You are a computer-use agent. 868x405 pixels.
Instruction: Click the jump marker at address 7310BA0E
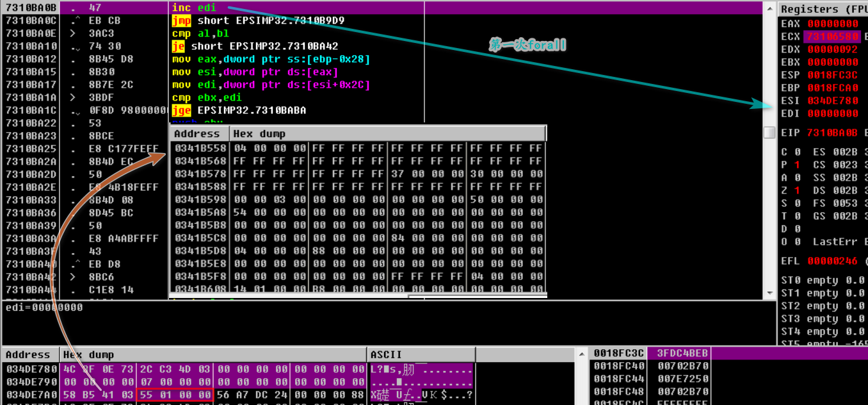[x=73, y=33]
